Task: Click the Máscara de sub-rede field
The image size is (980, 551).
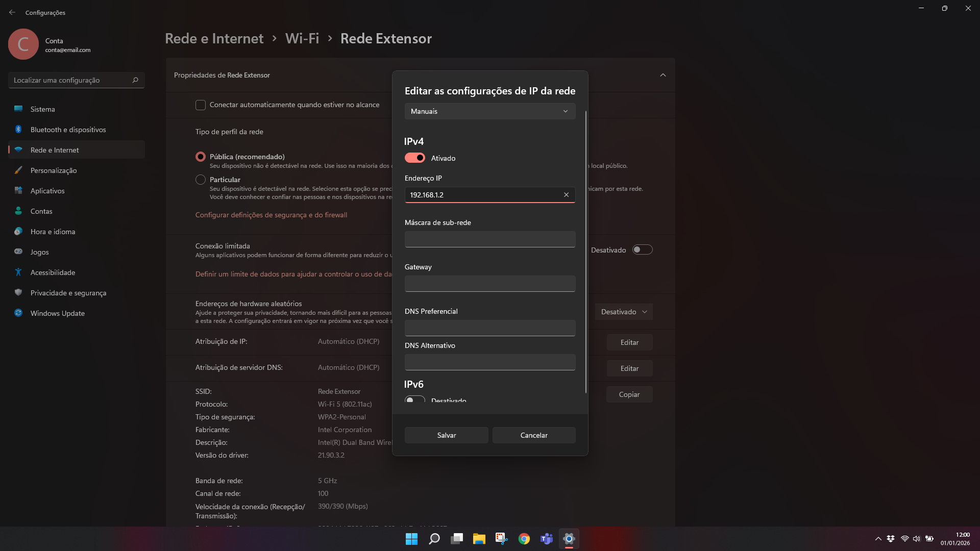Action: [x=489, y=239]
